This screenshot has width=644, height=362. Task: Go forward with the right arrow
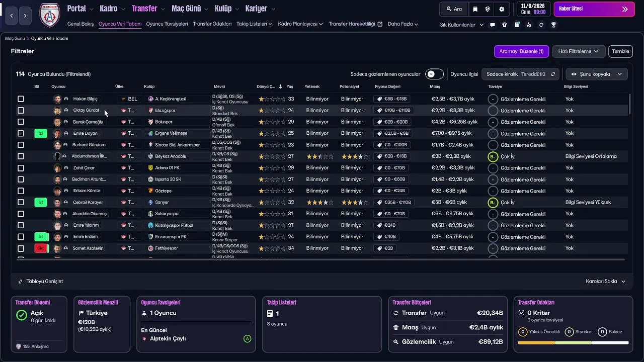[25, 16]
